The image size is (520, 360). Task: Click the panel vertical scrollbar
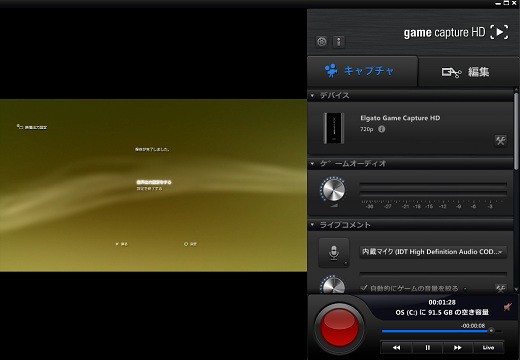[516, 132]
